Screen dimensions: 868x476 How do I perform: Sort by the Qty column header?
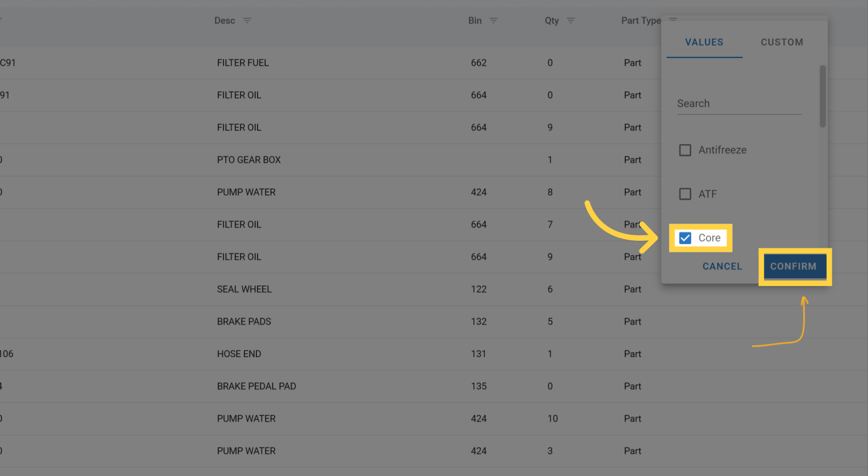552,20
